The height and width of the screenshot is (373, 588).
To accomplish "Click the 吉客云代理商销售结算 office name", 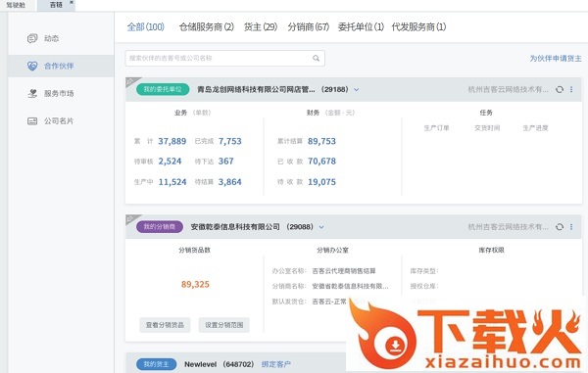I will 344,271.
